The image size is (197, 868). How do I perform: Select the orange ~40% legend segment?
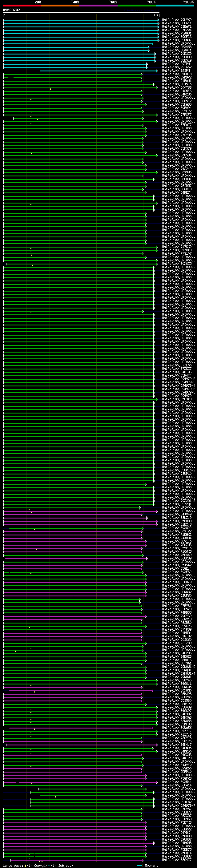tap(60, 6)
